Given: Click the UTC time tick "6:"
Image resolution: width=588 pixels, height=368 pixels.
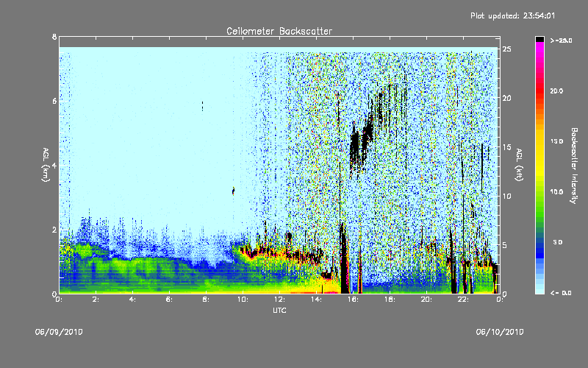Looking at the screenshot, I should (x=169, y=300).
